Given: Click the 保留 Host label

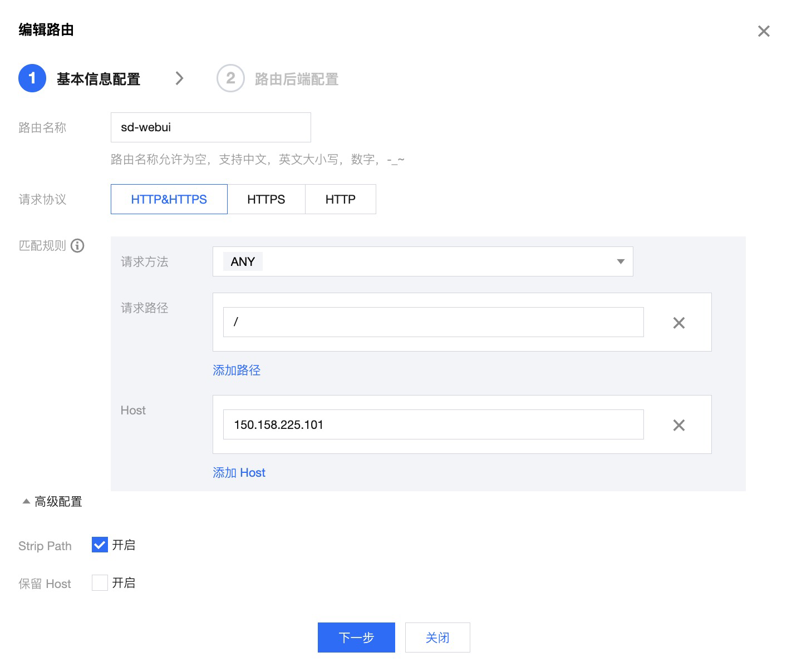Looking at the screenshot, I should [x=45, y=584].
